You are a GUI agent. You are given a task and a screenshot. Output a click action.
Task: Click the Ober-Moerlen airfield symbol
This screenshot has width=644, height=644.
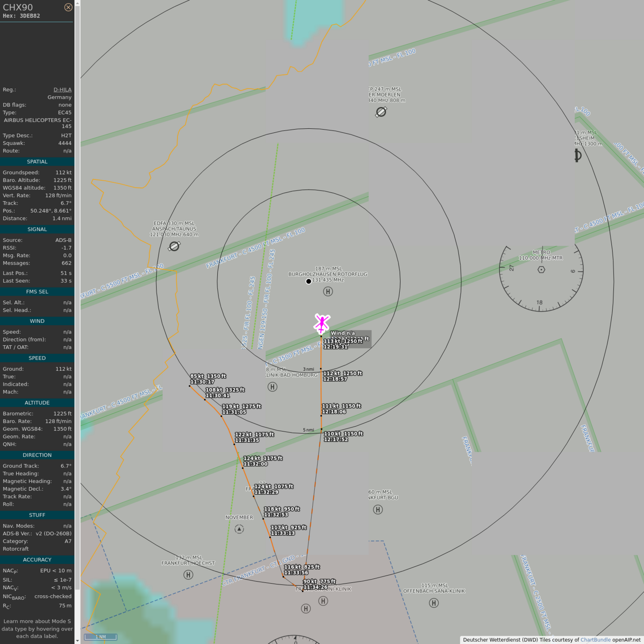coord(381,112)
